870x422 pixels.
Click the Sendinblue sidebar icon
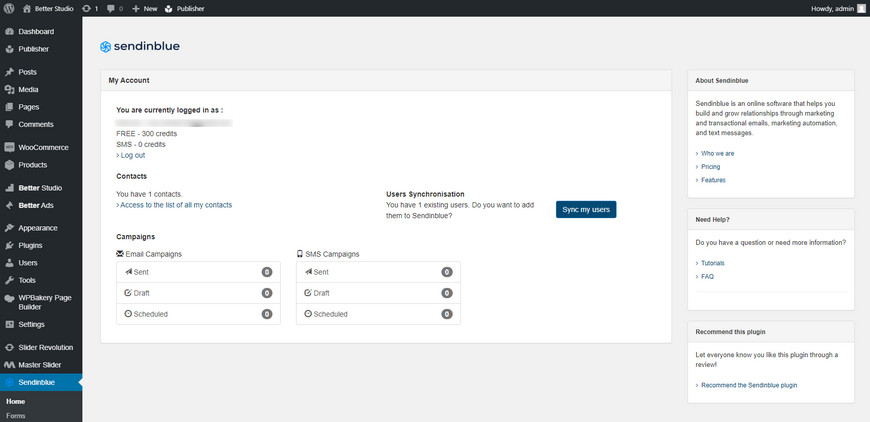pyautogui.click(x=9, y=382)
